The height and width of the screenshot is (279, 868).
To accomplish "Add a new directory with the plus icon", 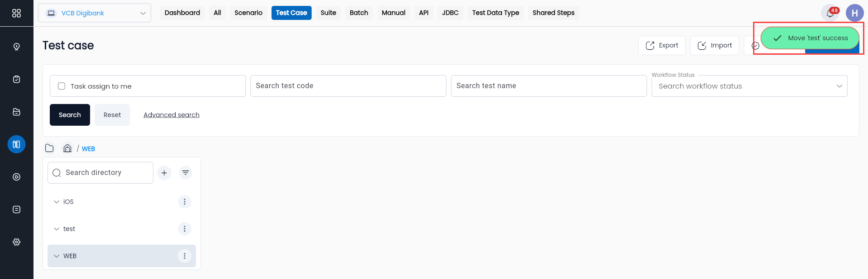I will click(x=164, y=173).
